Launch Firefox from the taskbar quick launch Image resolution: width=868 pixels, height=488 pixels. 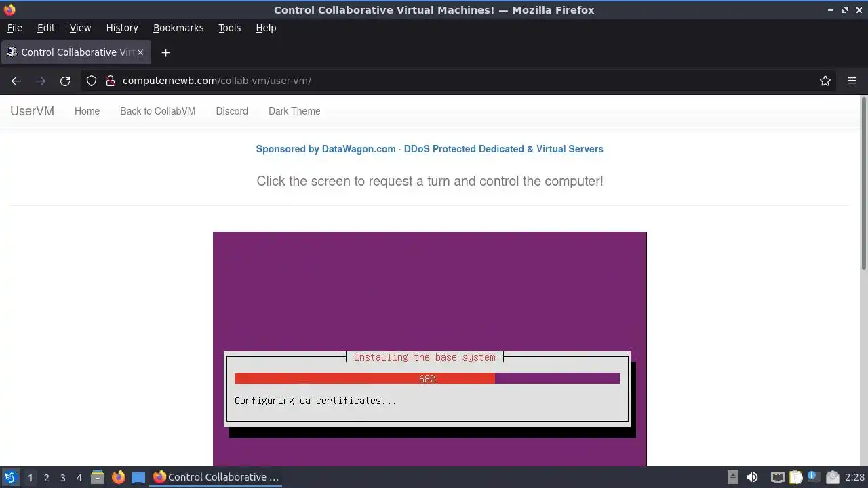(x=119, y=477)
